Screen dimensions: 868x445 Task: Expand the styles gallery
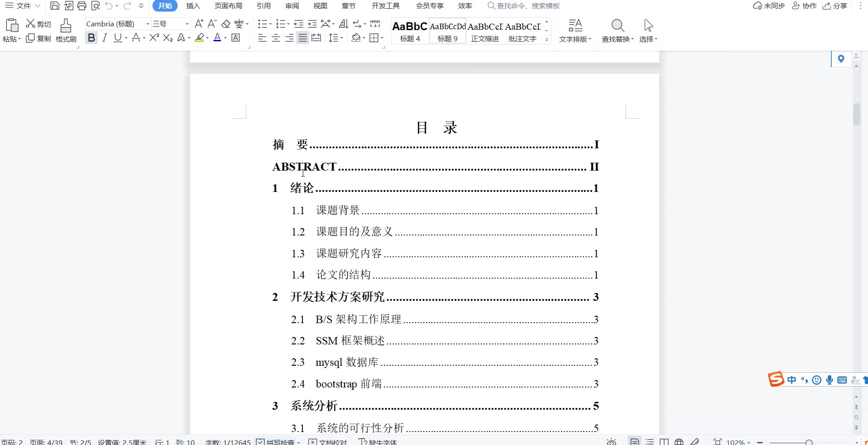coord(547,40)
